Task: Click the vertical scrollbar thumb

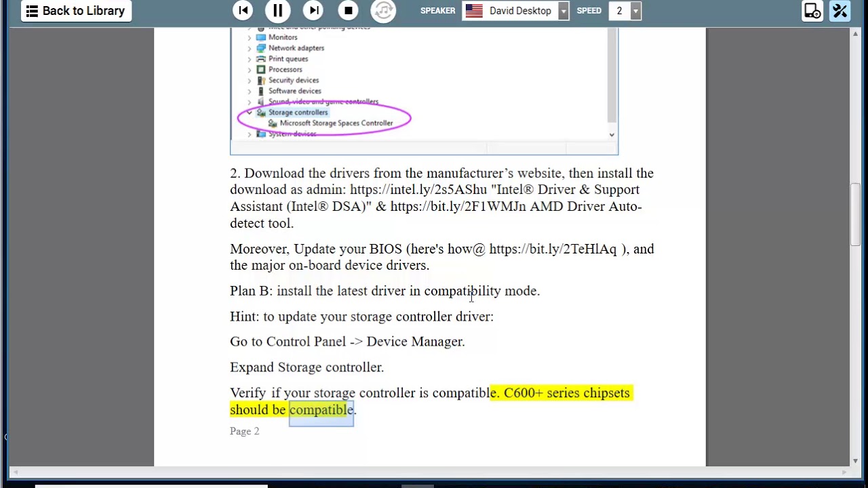Action: (855, 214)
